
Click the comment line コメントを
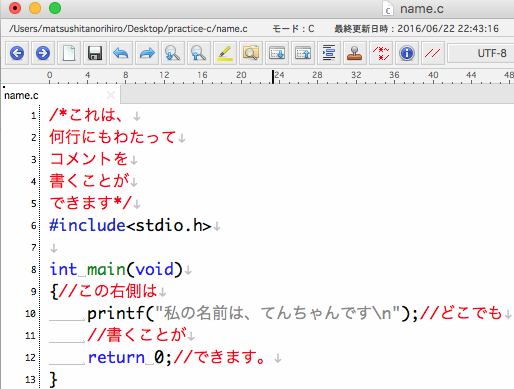coord(89,159)
